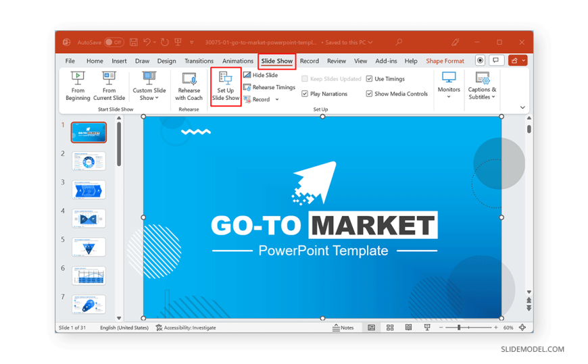Save the presentation with the save icon
This screenshot has height=364, width=588.
coord(134,43)
